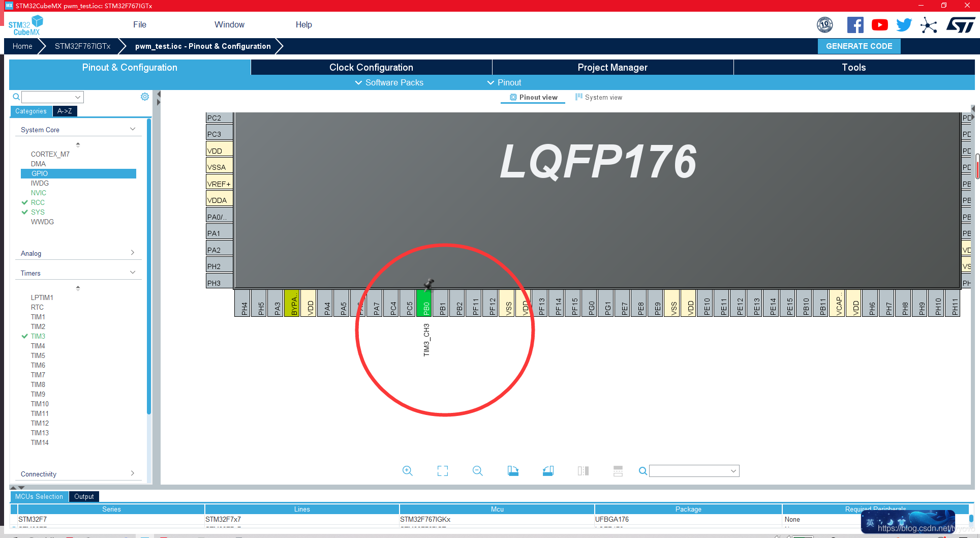This screenshot has width=980, height=538.
Task: Open the Help menu
Action: point(304,24)
